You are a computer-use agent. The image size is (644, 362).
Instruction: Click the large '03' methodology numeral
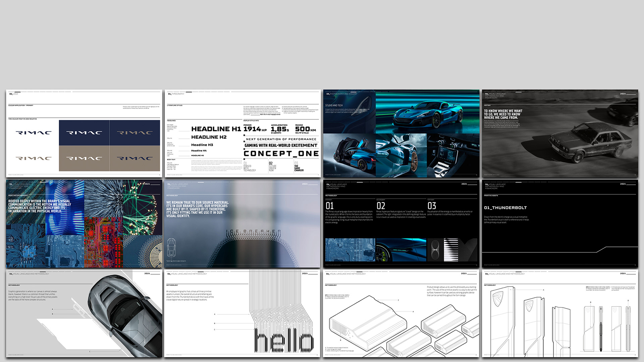tap(432, 206)
